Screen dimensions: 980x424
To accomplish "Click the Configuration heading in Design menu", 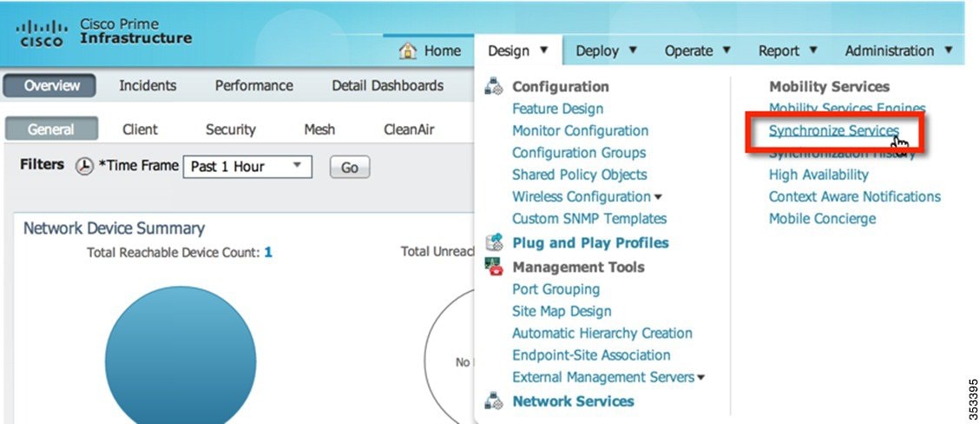I will click(x=560, y=86).
